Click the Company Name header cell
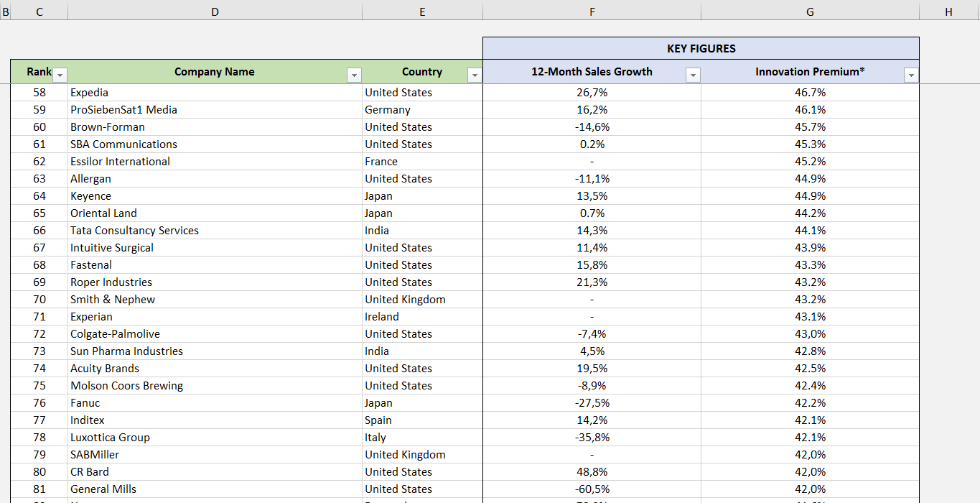This screenshot has width=980, height=503. coord(215,72)
